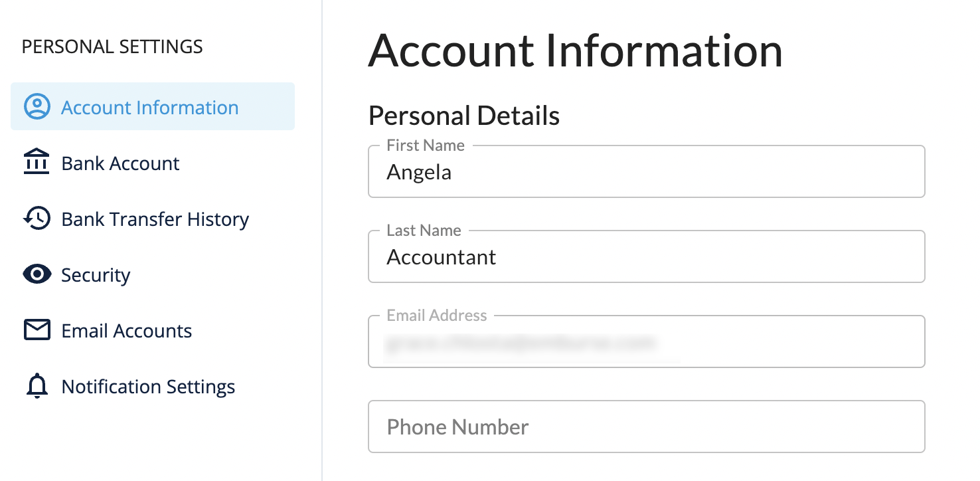Navigate to the Email Accounts label

pyautogui.click(x=126, y=331)
